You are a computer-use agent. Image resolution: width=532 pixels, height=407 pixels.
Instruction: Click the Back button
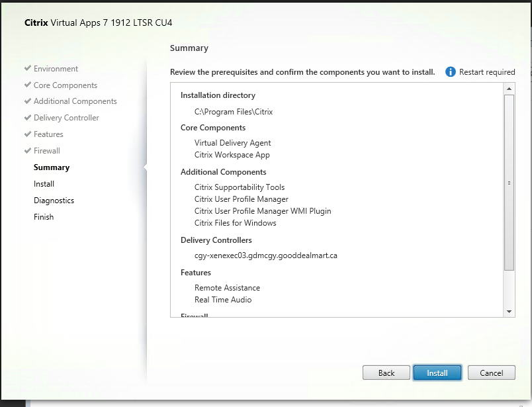386,373
